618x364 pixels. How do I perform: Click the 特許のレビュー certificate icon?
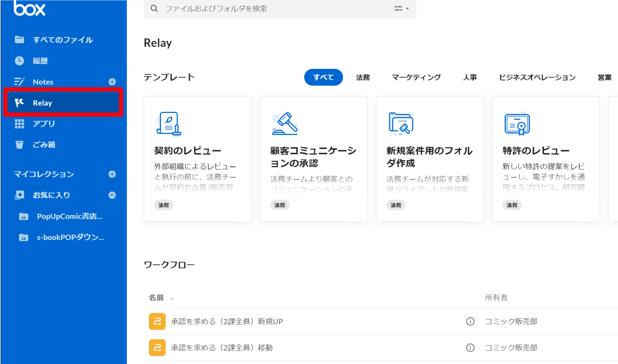click(x=517, y=124)
